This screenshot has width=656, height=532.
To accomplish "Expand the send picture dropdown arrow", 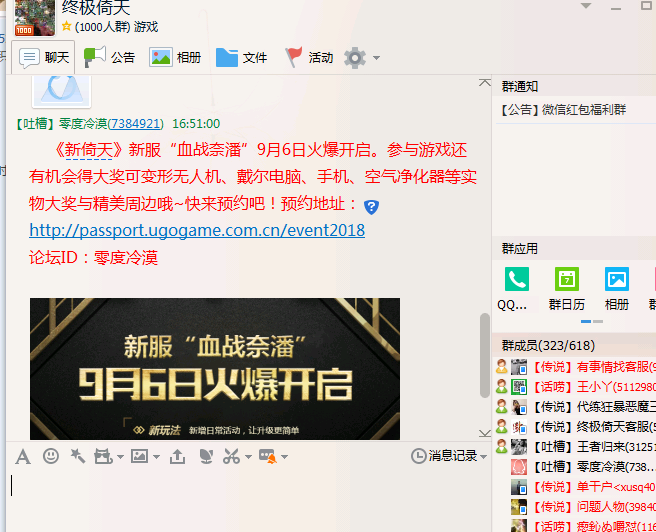I will coord(156,457).
